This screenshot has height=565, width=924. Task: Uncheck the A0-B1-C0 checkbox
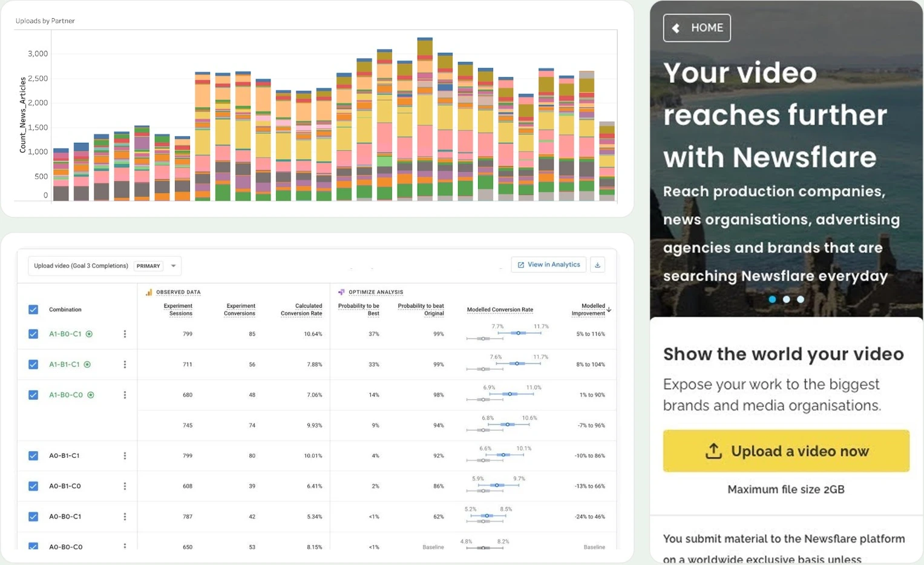pyautogui.click(x=33, y=486)
